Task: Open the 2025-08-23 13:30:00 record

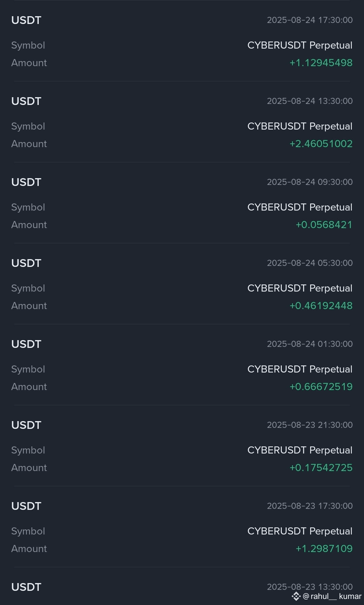Action: (182, 586)
